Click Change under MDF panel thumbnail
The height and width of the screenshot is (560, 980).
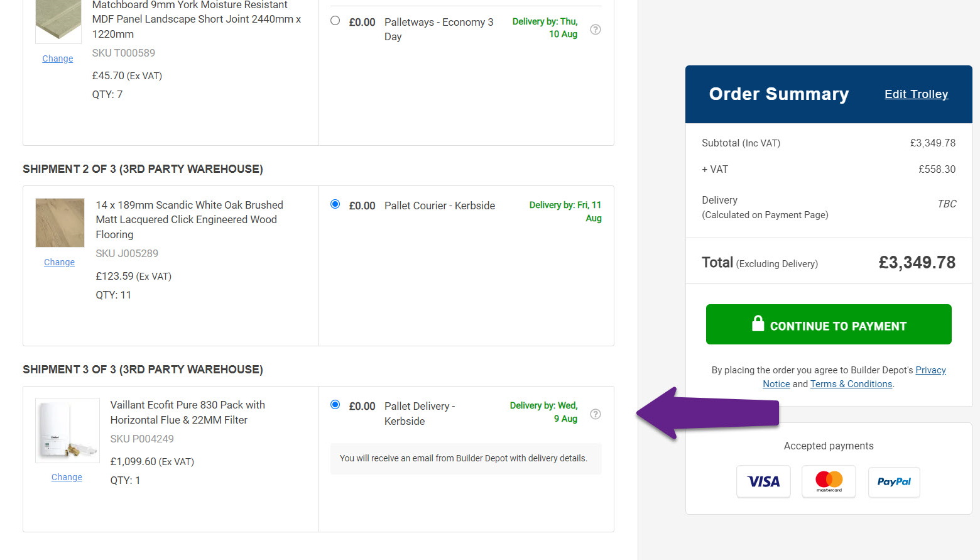pos(58,58)
